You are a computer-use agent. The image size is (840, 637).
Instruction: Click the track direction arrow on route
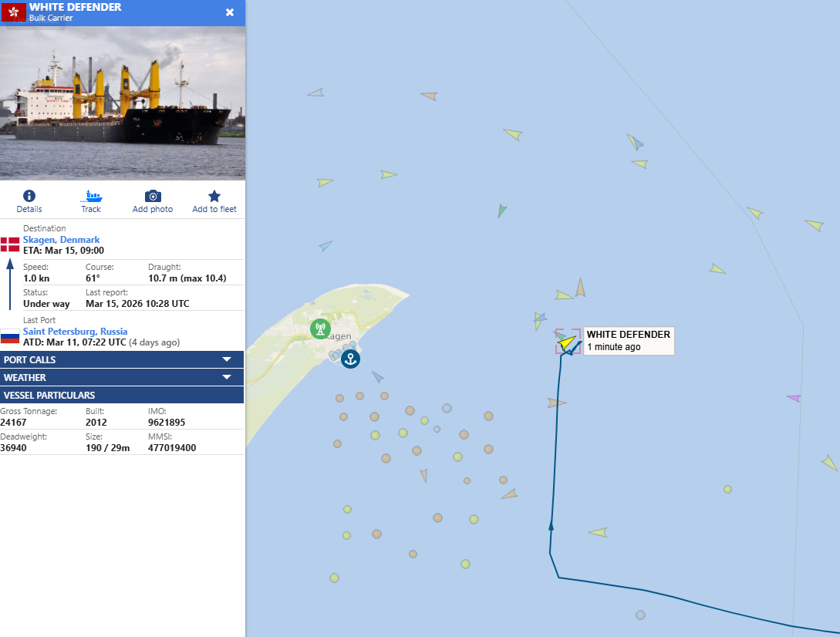(552, 526)
